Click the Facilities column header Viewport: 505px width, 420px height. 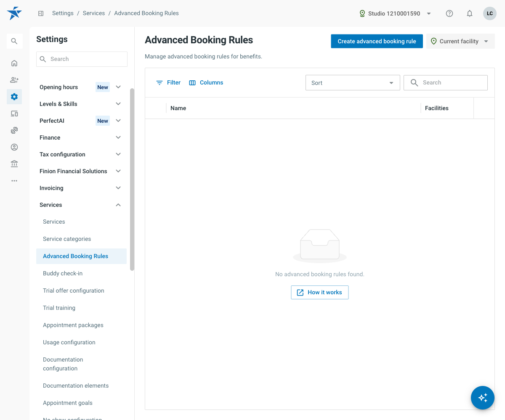click(447, 108)
